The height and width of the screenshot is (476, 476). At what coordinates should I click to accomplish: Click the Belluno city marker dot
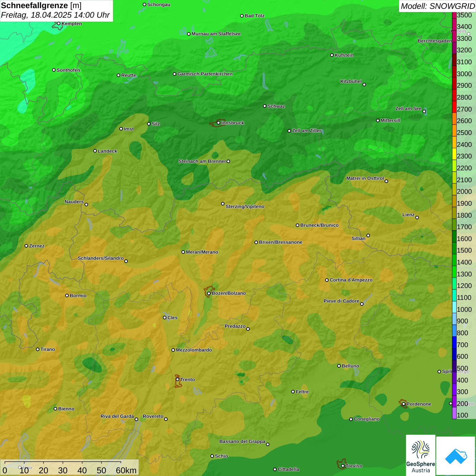coord(339,366)
